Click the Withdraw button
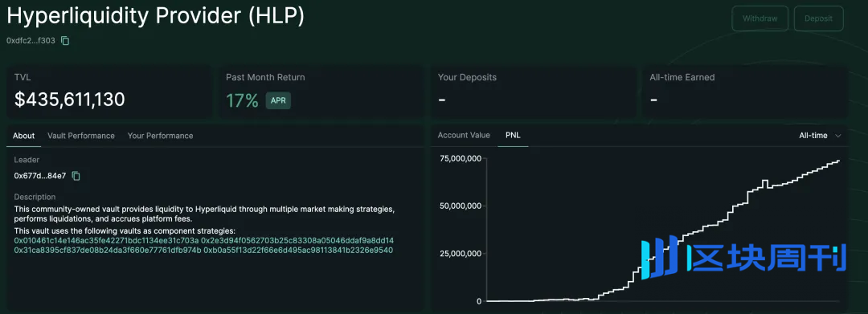This screenshot has height=314, width=868. click(760, 18)
